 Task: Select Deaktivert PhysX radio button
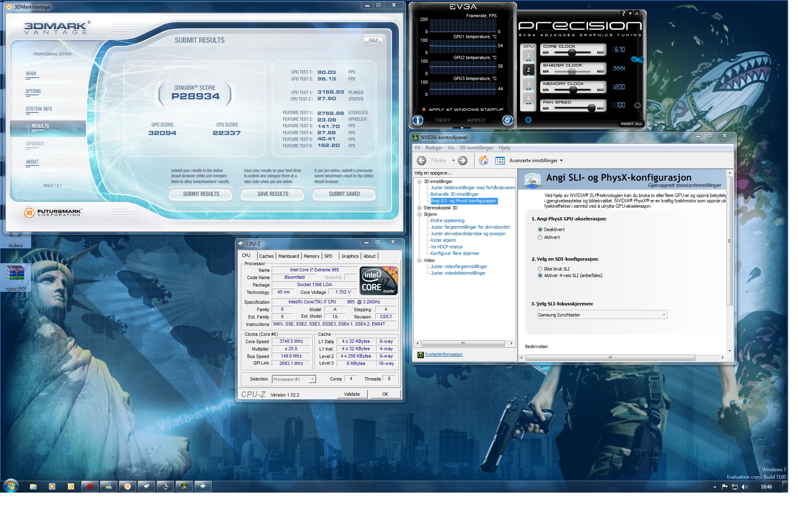click(x=540, y=229)
